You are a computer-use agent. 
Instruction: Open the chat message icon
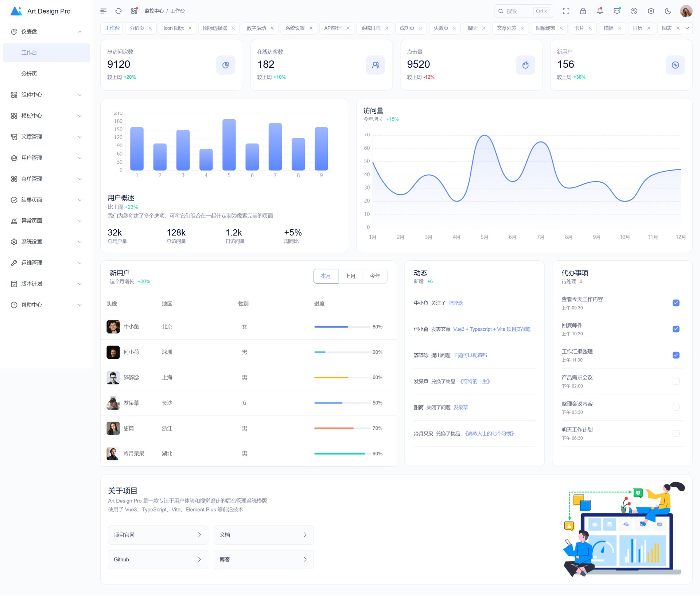pos(617,11)
